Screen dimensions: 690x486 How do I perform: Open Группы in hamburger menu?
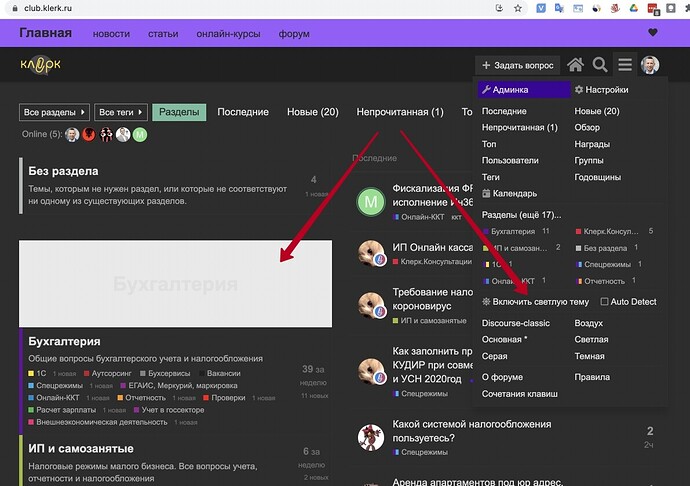coord(589,160)
